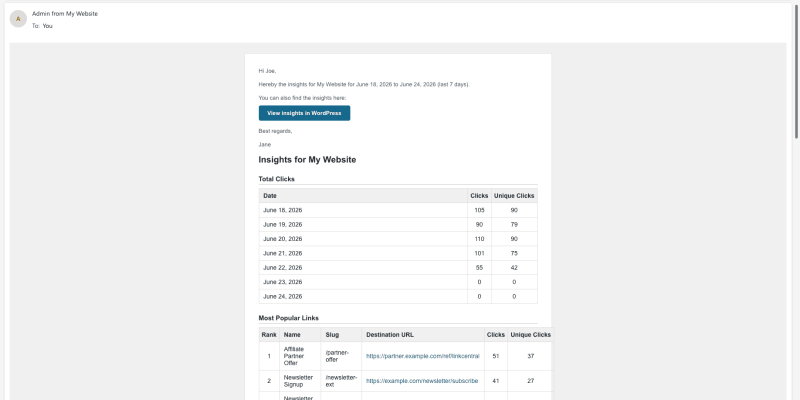Click the 101 clicks value for June 21
Screen dimensions: 800x400
tap(479, 253)
